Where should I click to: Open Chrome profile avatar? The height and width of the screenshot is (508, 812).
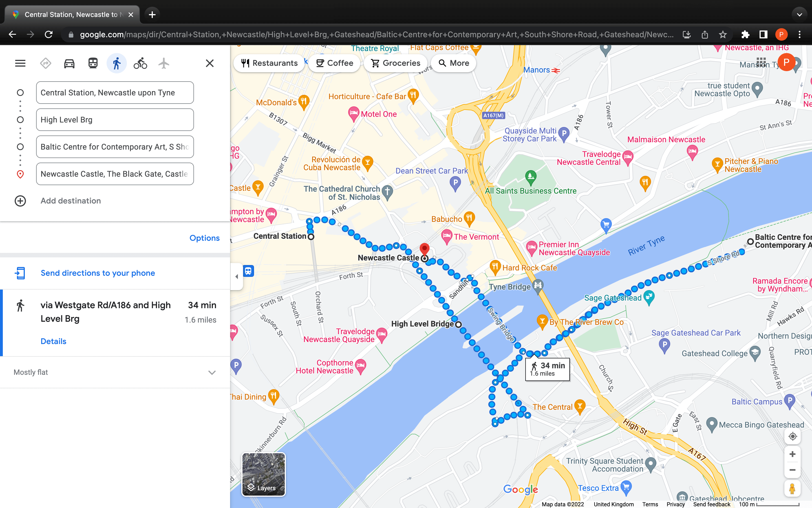(781, 34)
